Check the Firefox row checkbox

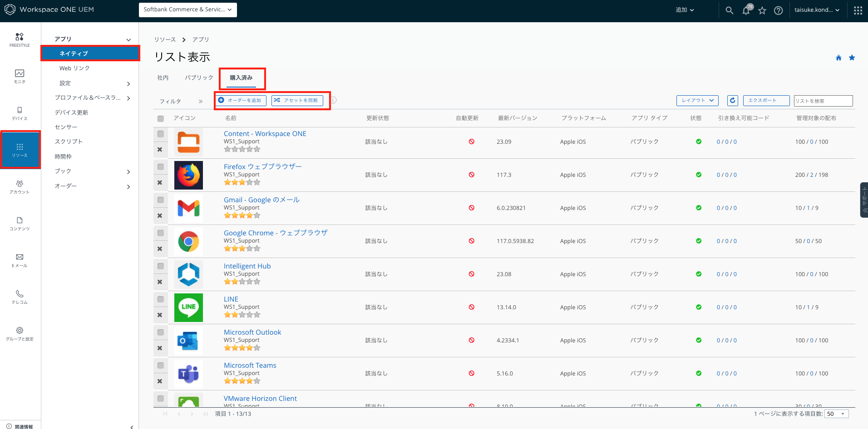161,167
